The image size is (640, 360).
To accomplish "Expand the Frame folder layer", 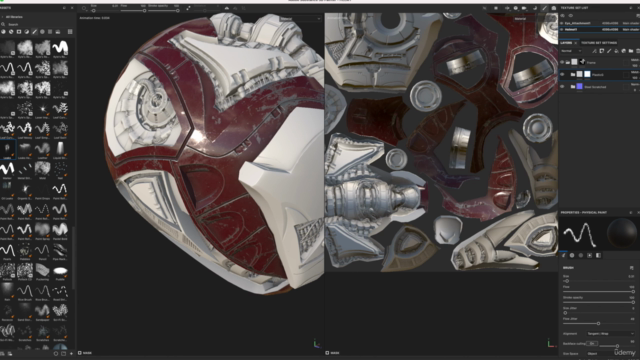I will click(x=568, y=62).
